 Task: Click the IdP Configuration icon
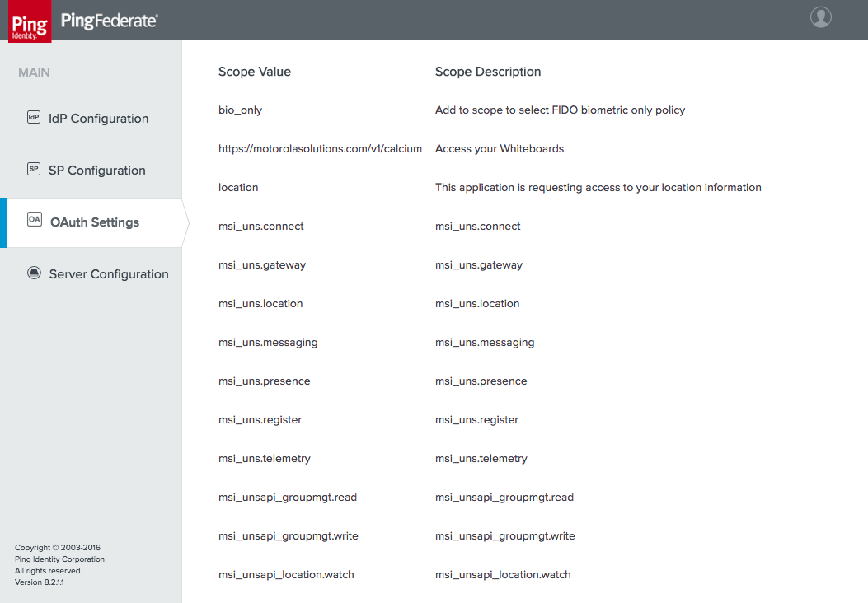click(34, 117)
